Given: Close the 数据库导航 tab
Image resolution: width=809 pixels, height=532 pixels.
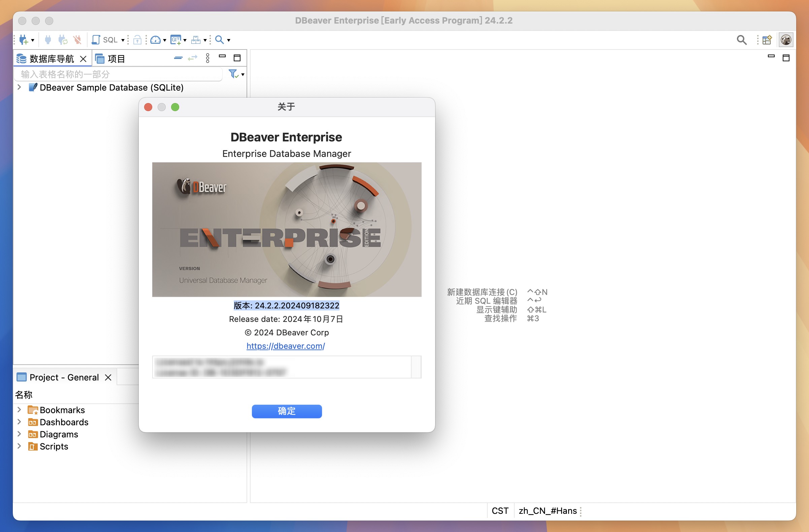Looking at the screenshot, I should tap(83, 59).
